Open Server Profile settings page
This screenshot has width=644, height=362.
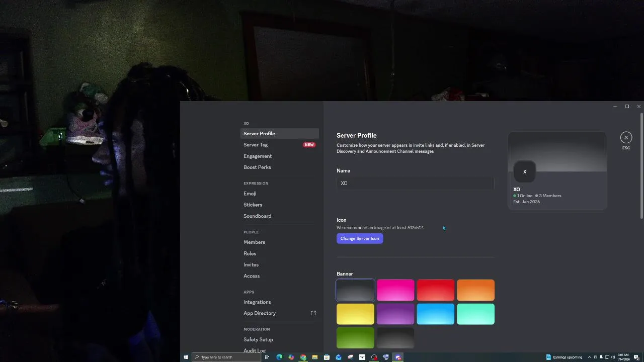(x=280, y=134)
